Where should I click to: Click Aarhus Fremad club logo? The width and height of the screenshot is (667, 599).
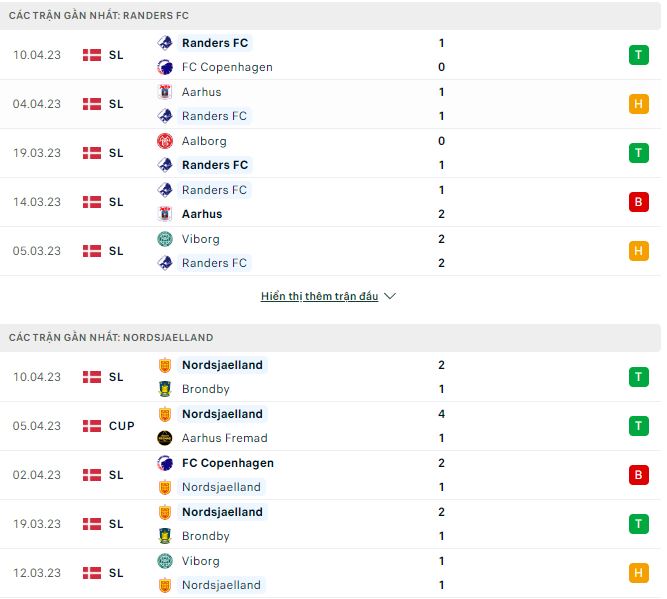(165, 438)
